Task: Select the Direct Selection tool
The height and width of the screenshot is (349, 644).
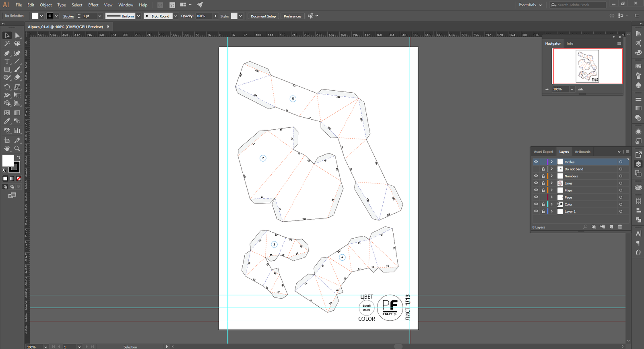Action: point(17,35)
